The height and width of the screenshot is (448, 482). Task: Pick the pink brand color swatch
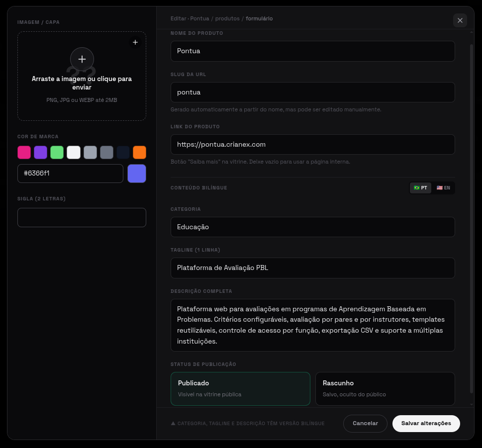click(x=24, y=153)
